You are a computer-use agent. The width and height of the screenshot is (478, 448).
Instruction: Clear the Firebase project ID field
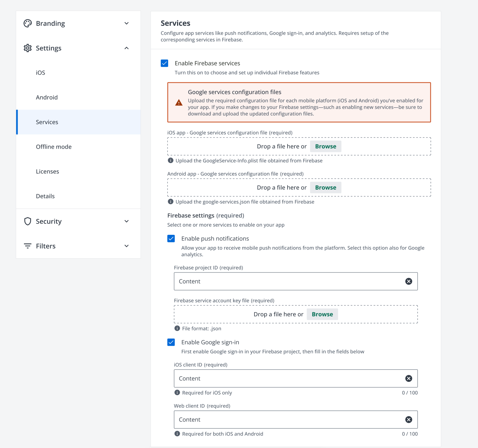pyautogui.click(x=408, y=281)
